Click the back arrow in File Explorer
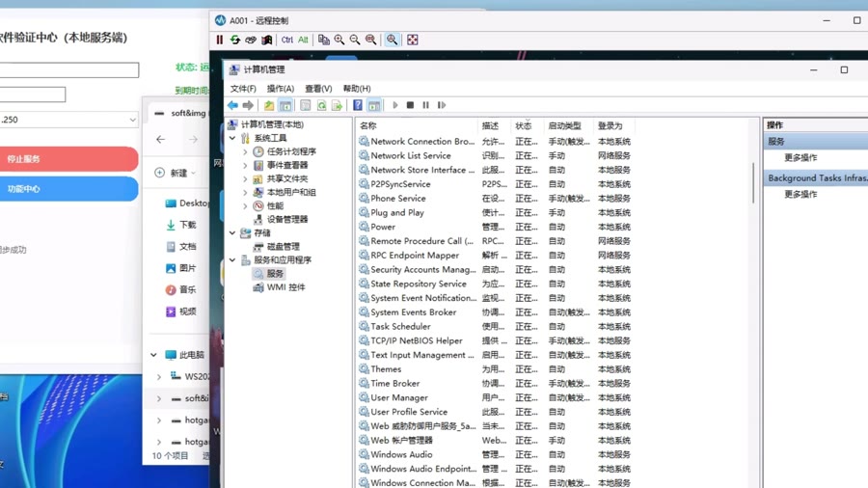 click(160, 140)
